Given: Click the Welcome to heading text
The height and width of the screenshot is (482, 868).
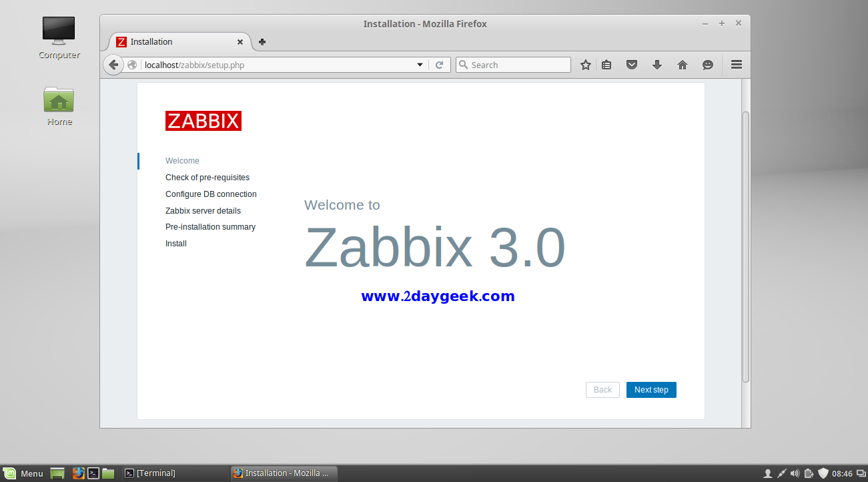Looking at the screenshot, I should 342,205.
